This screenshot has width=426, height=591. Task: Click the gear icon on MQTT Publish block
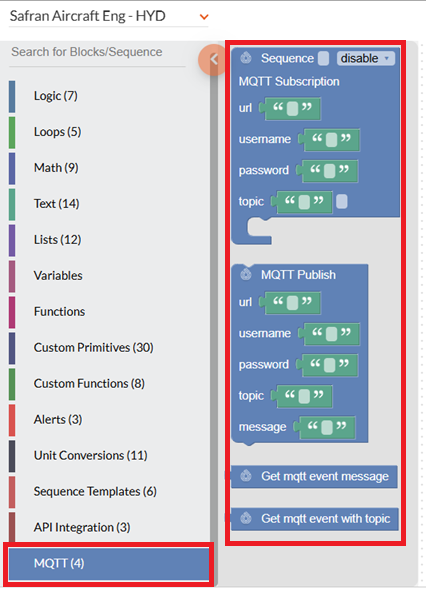click(x=246, y=274)
